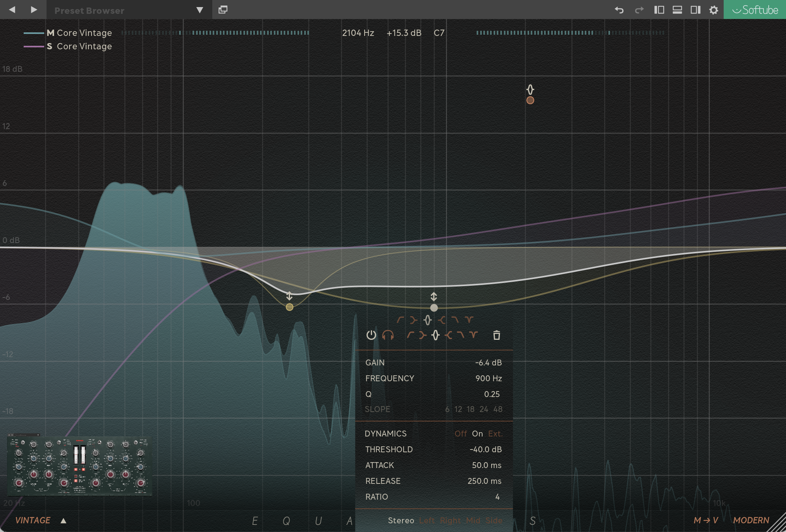The image size is (786, 532).
Task: Click the Undo arrow in the toolbar
Action: coord(619,10)
